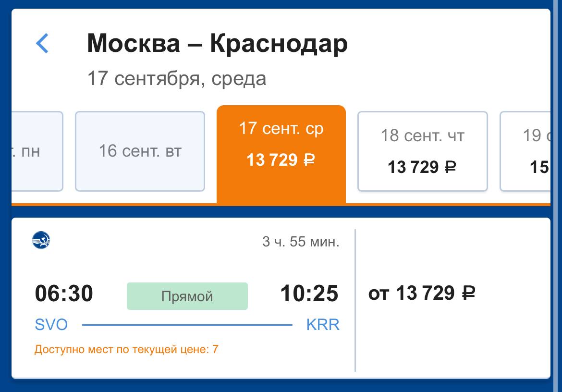
Task: Click the 13 729 ₽ price under 18 сент.
Action: coord(422,167)
